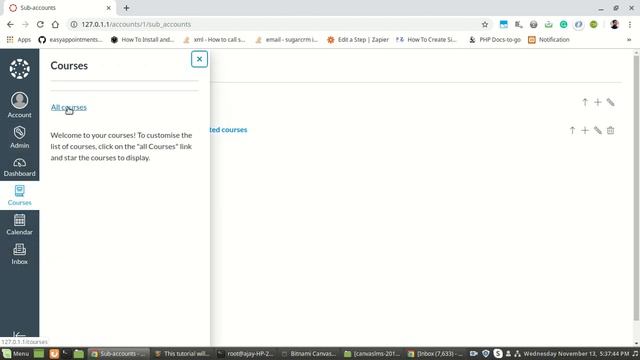Image resolution: width=640 pixels, height=360 pixels.
Task: Open Apps bookmark shortcut
Action: (x=19, y=40)
